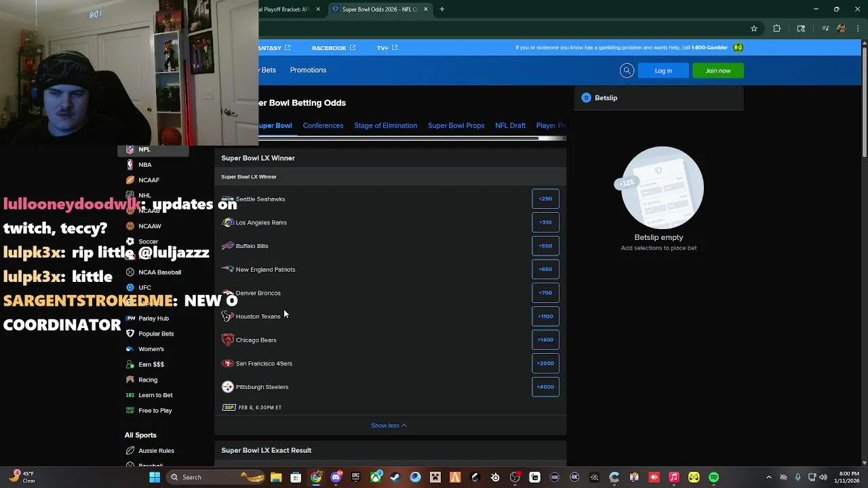Open Aussie Rules in All Sports
Screen dimensions: 868x488
(x=156, y=451)
